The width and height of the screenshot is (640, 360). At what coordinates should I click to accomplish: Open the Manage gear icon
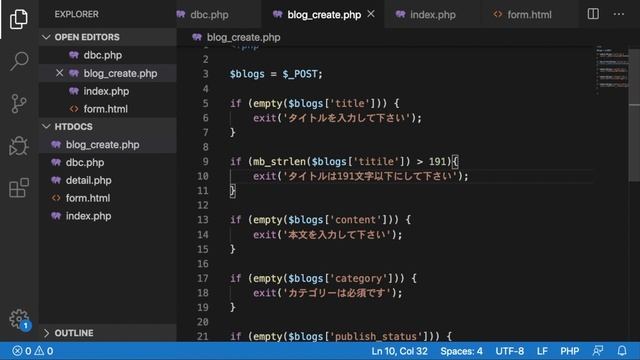(x=19, y=319)
